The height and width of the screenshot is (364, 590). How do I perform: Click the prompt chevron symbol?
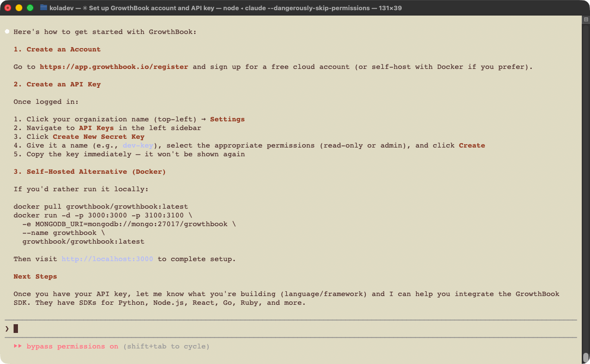(x=7, y=329)
